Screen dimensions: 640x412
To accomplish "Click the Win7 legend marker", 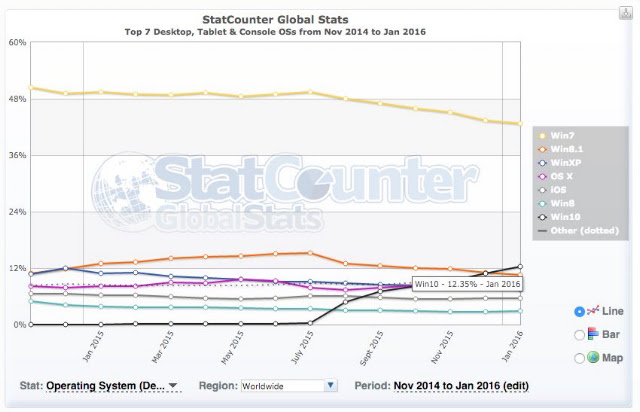I will 542,136.
